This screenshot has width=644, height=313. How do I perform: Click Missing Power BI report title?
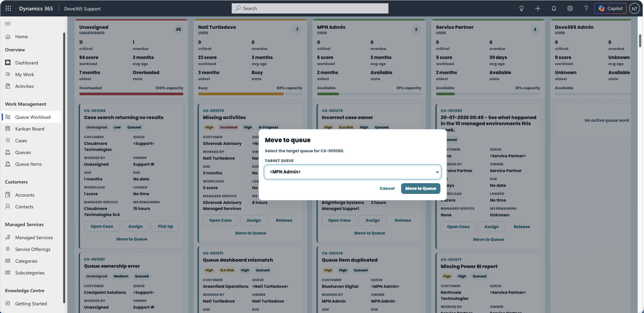point(469,266)
